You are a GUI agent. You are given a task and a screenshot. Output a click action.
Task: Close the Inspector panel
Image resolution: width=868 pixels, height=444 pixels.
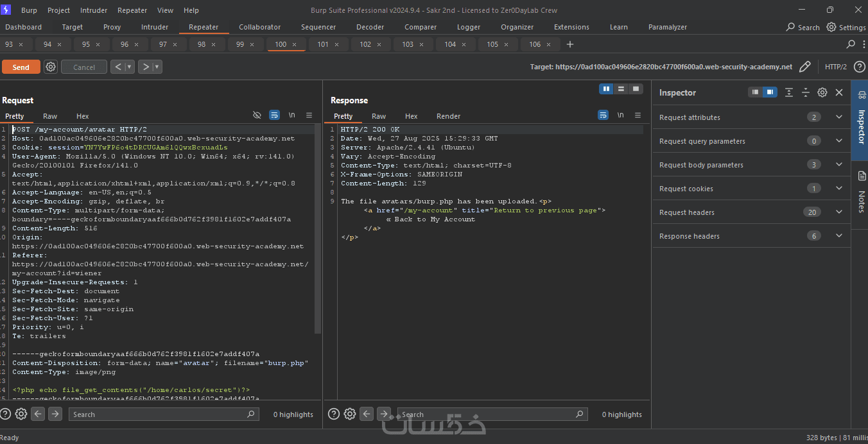click(x=839, y=92)
